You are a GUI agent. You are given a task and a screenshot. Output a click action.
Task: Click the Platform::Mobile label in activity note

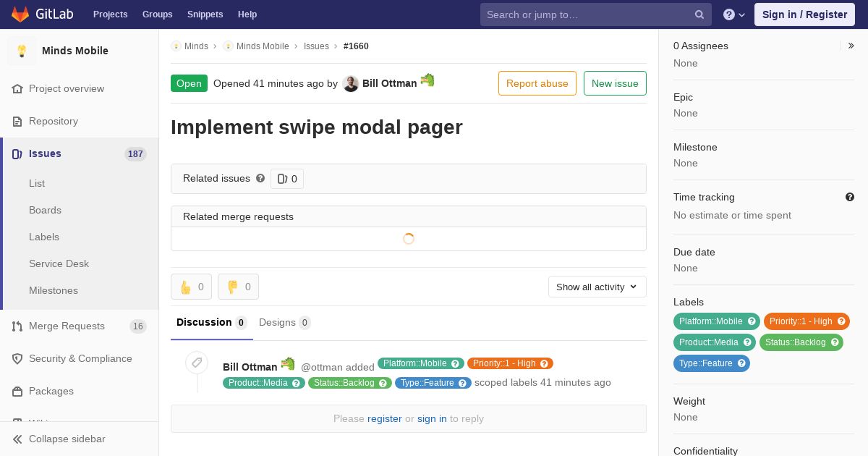click(x=420, y=363)
